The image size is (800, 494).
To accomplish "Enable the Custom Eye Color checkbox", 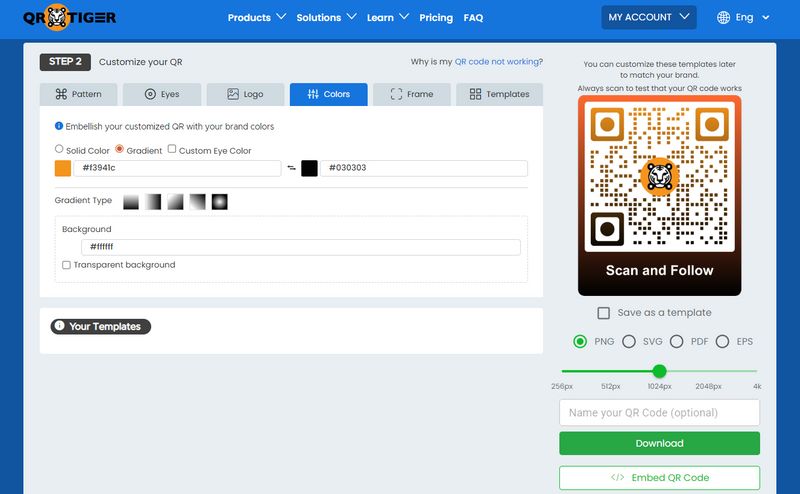I will pos(172,149).
